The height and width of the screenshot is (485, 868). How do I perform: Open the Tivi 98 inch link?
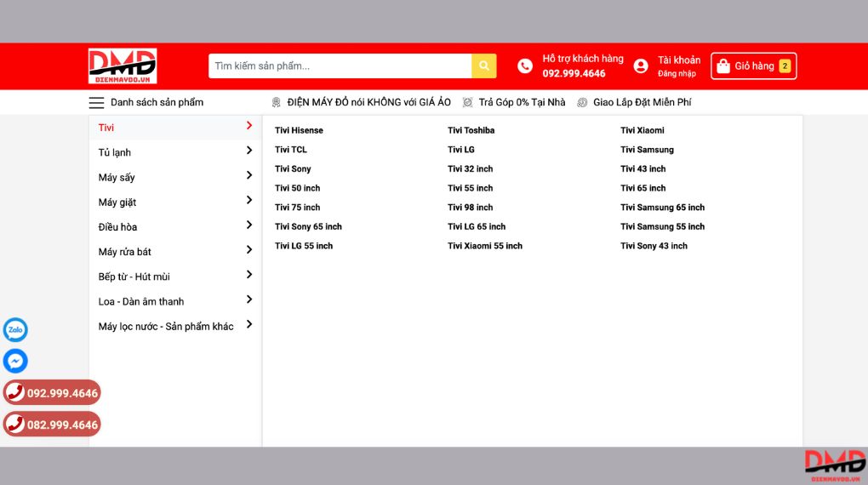coord(470,208)
